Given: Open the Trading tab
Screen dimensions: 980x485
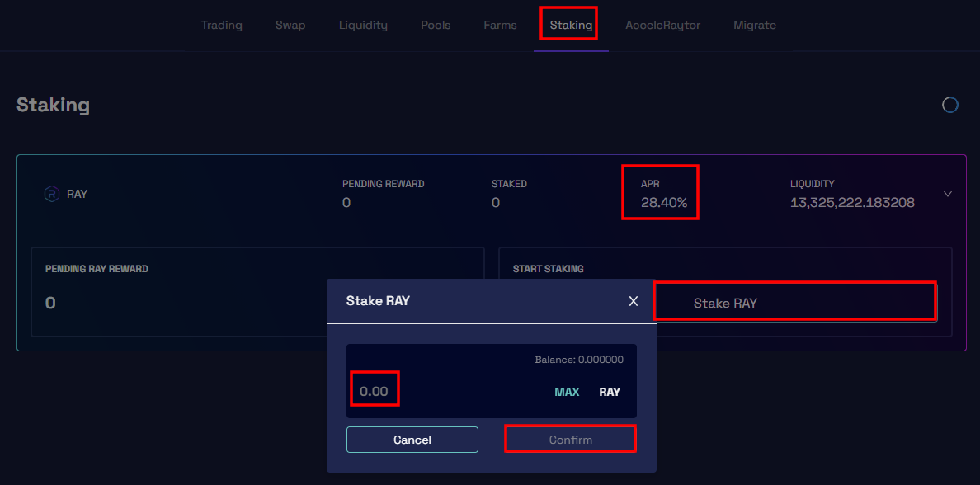Looking at the screenshot, I should (221, 26).
